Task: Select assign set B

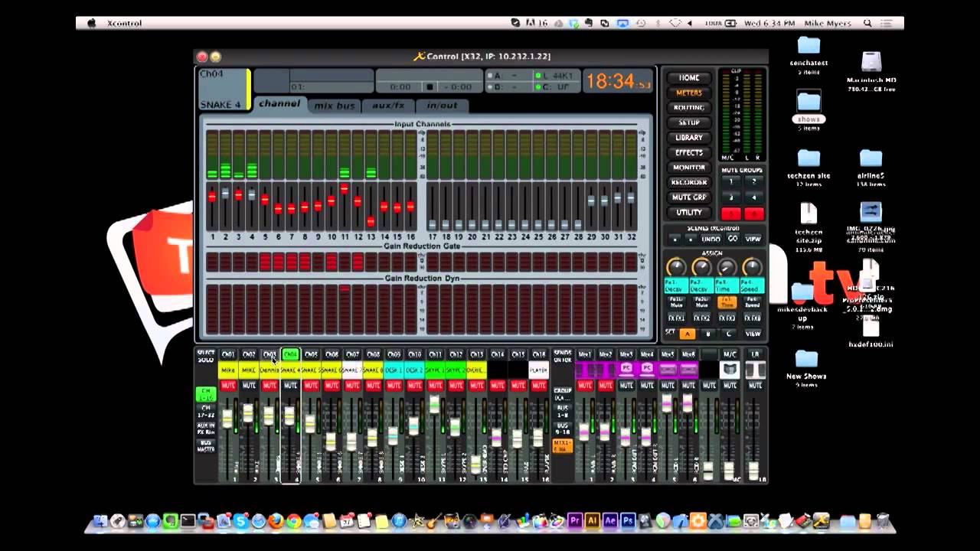Action: pyautogui.click(x=707, y=334)
